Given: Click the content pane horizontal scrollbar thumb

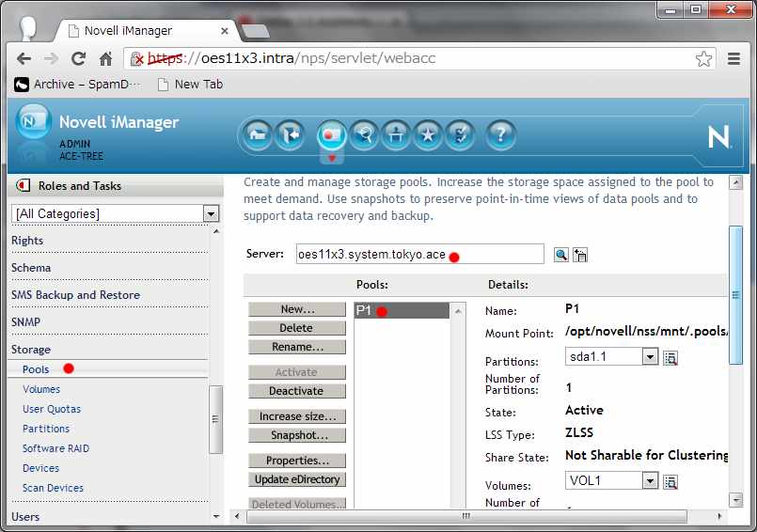Looking at the screenshot, I should pos(466,516).
